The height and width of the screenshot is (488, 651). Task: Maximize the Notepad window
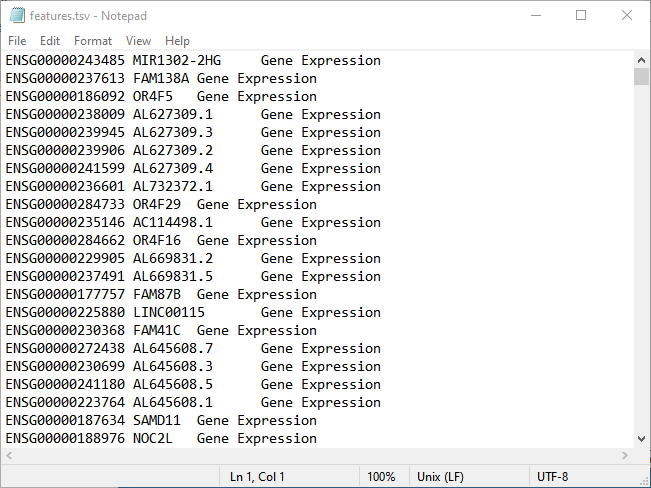pos(581,16)
